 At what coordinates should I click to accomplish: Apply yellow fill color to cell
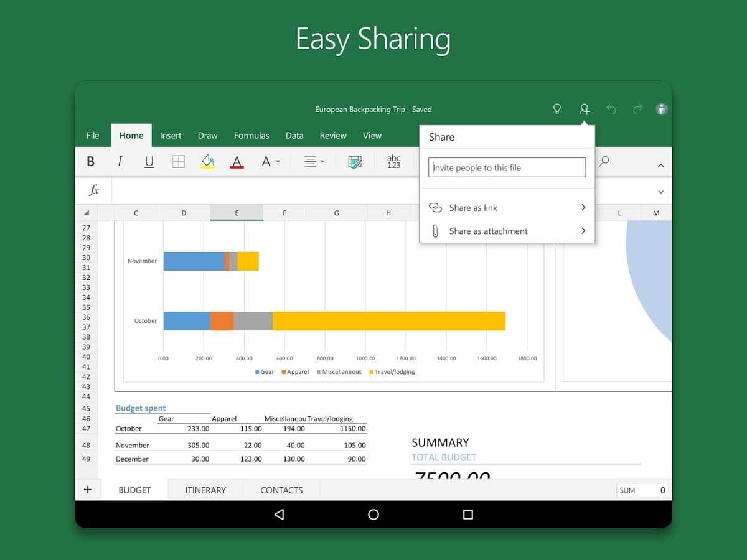pos(208,162)
